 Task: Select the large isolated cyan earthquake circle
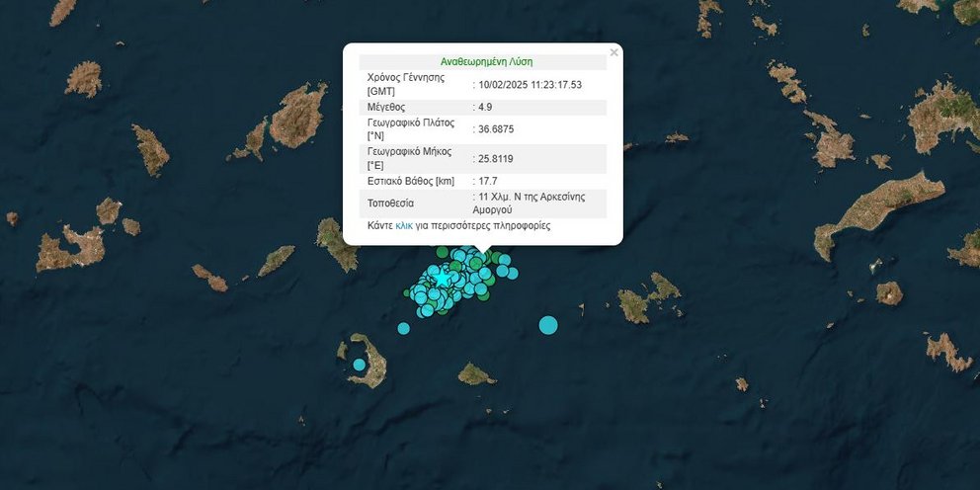coord(548,325)
